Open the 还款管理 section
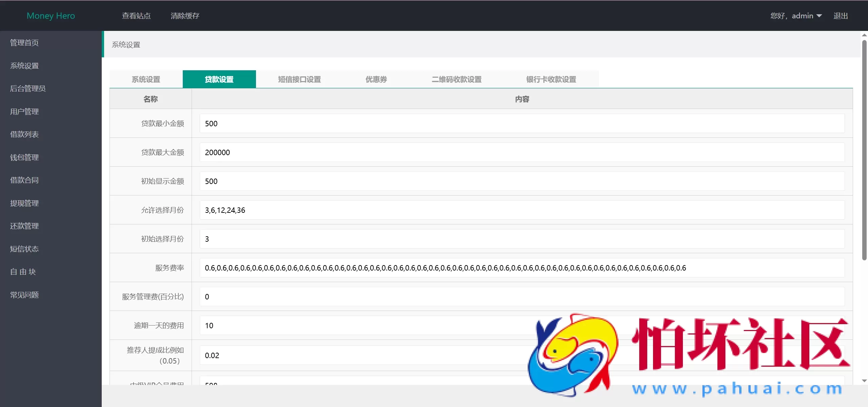Image resolution: width=868 pixels, height=407 pixels. pos(24,226)
